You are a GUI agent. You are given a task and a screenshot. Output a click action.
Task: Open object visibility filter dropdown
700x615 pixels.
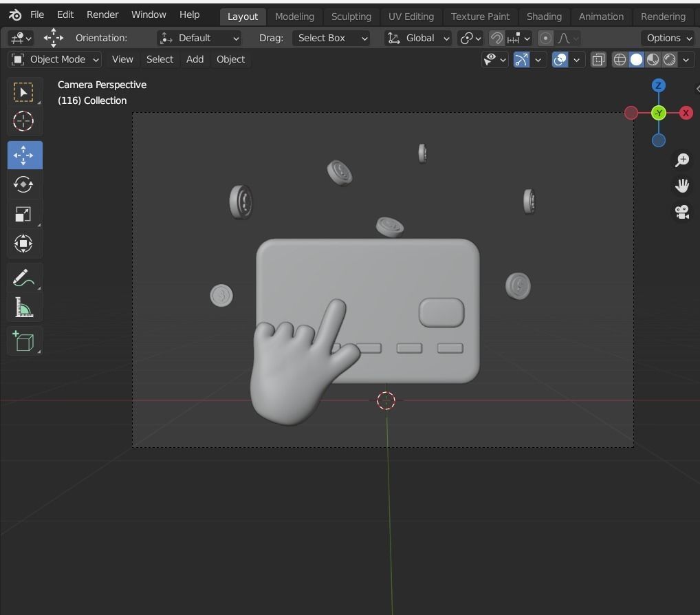[x=495, y=59]
